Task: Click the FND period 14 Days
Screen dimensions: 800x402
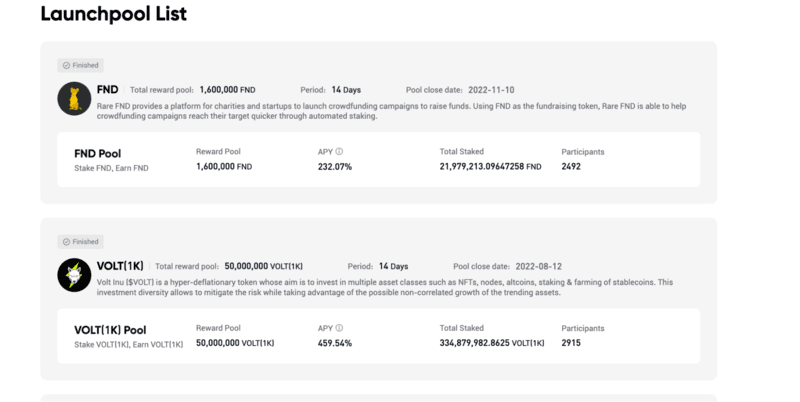Action: click(346, 90)
